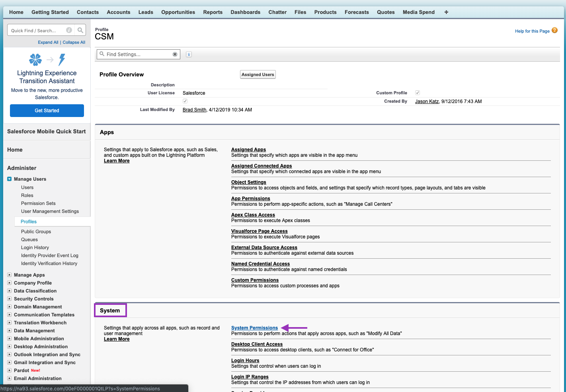
Task: Open the External Data Source Access link
Action: 264,248
